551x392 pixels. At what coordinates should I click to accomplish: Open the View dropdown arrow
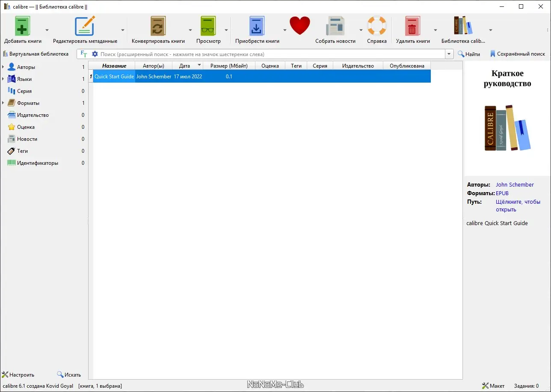pyautogui.click(x=226, y=30)
